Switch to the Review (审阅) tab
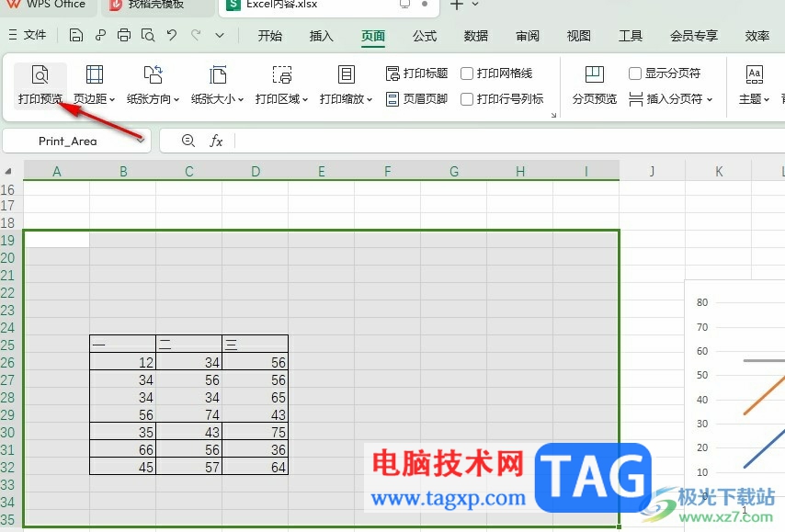This screenshot has width=785, height=532. coord(528,36)
